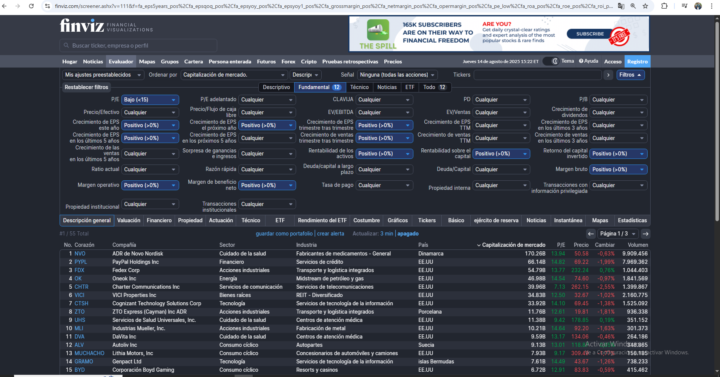720x377 pixels.
Task: Click Acceso login link
Action: [x=613, y=62]
